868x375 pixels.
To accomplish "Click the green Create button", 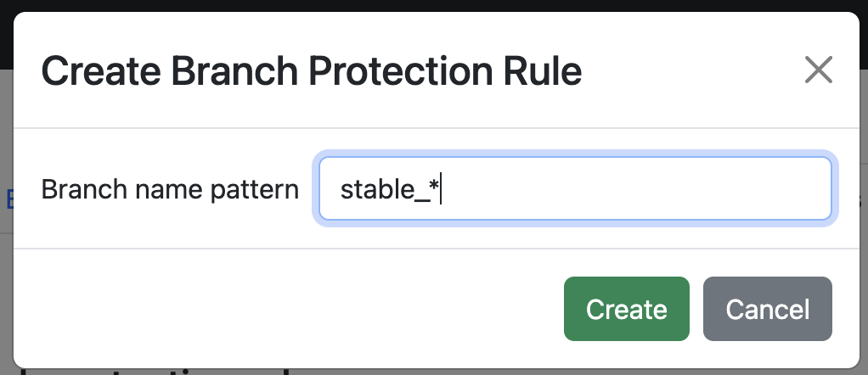I will click(626, 309).
